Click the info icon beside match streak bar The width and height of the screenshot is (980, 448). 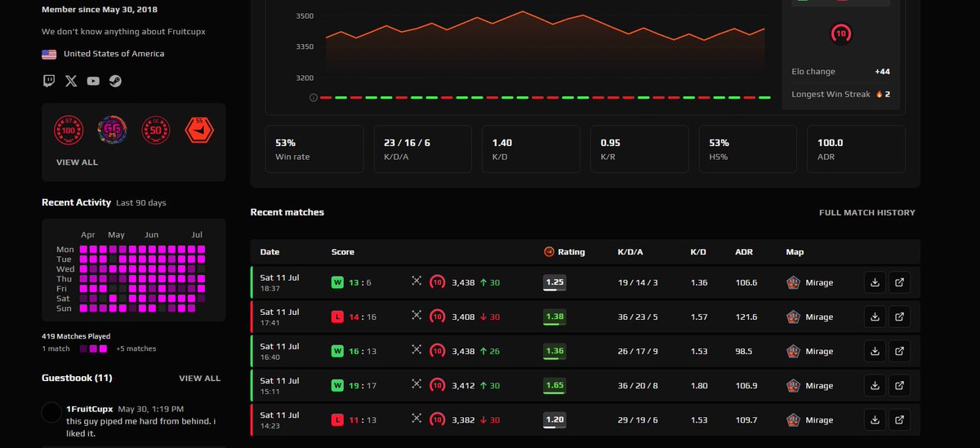coord(314,97)
